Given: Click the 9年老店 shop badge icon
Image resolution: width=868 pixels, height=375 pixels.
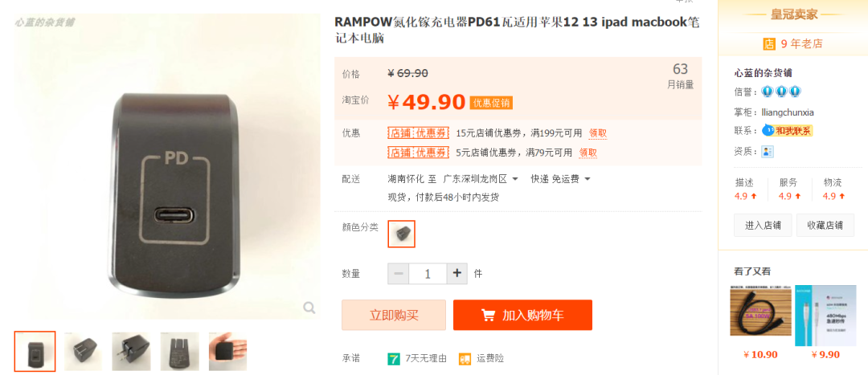Looking at the screenshot, I should click(x=769, y=44).
